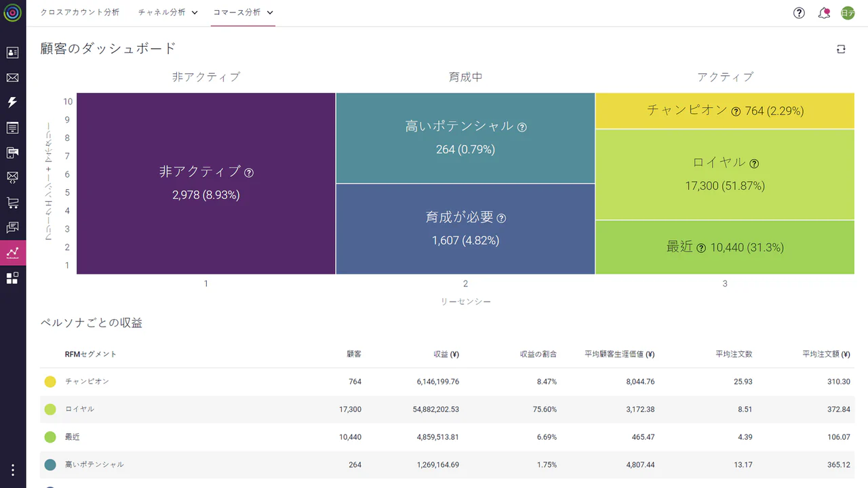Open the shopping cart icon in the sidebar
Image resolution: width=868 pixels, height=488 pixels.
[x=12, y=203]
